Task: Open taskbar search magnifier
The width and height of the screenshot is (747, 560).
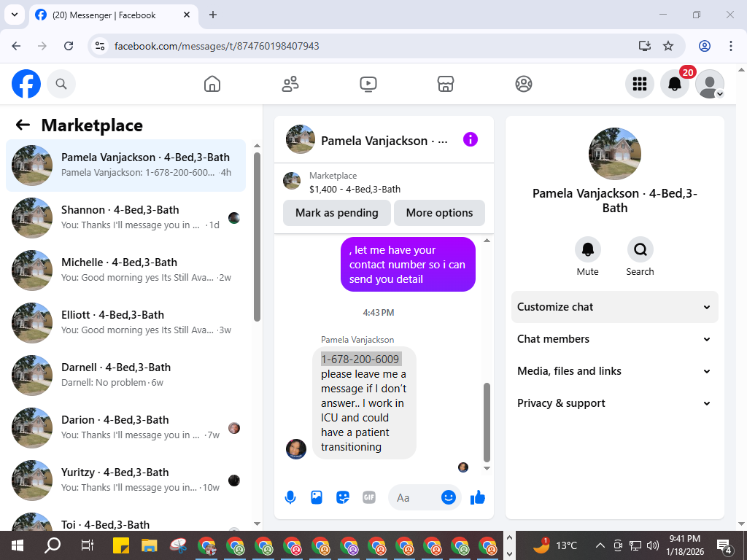Action: tap(53, 545)
